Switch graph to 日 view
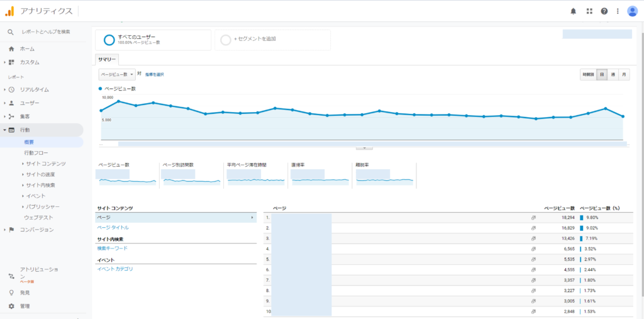 [x=602, y=75]
